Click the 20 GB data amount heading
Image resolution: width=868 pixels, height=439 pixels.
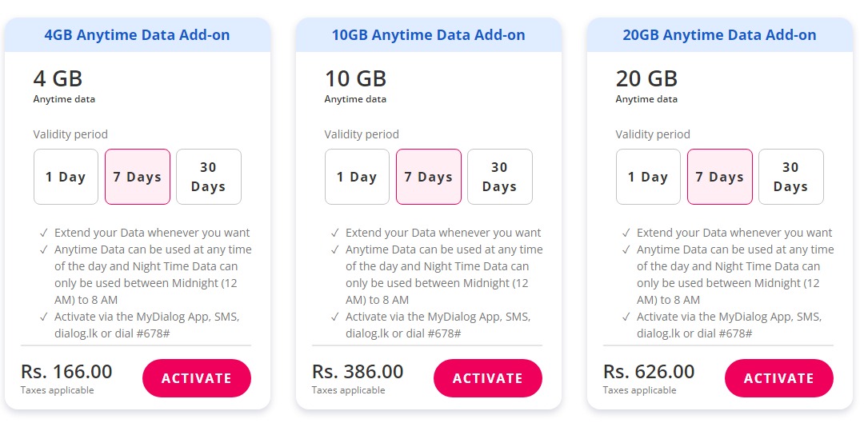(x=646, y=78)
